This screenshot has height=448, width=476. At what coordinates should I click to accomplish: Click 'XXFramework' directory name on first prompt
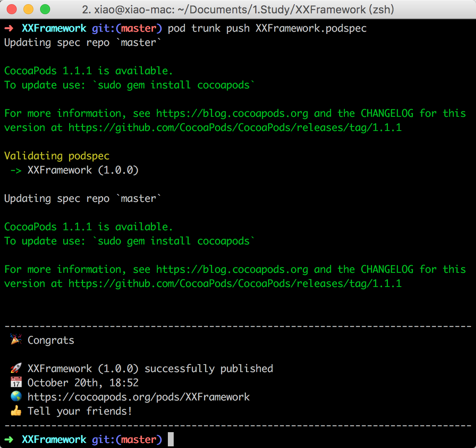click(x=54, y=28)
